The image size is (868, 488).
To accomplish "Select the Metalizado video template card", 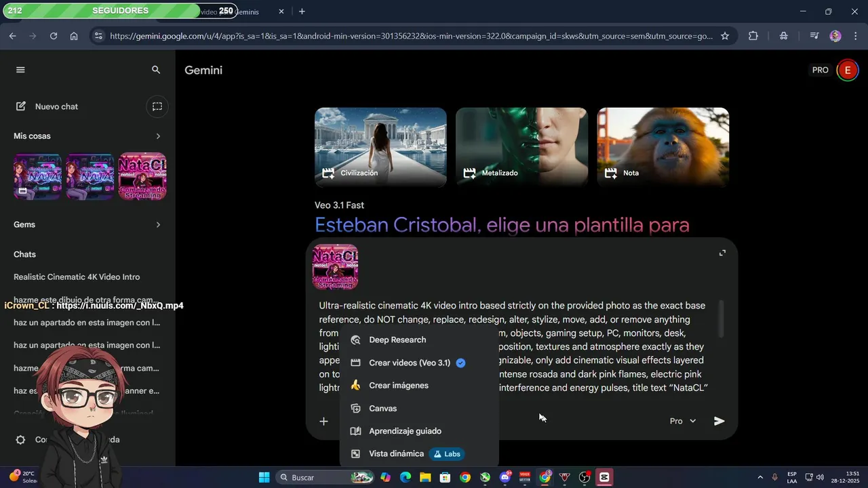I will point(521,146).
